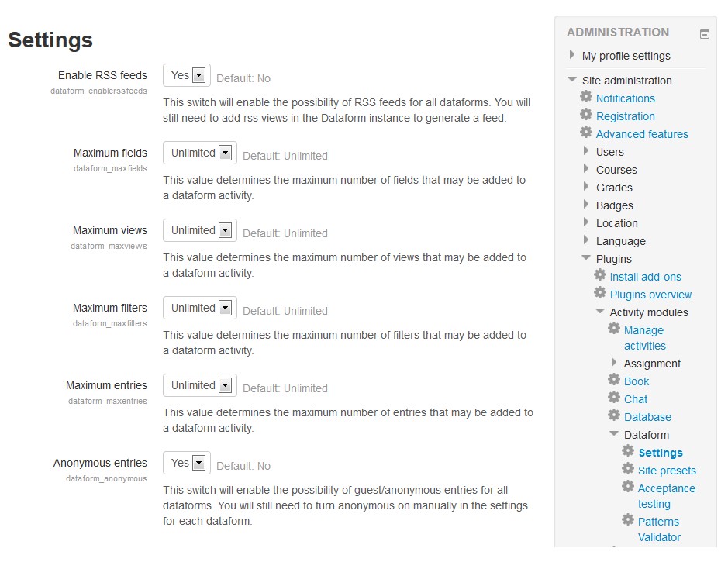Expand the Users tree node
This screenshot has width=728, height=562.
point(586,151)
